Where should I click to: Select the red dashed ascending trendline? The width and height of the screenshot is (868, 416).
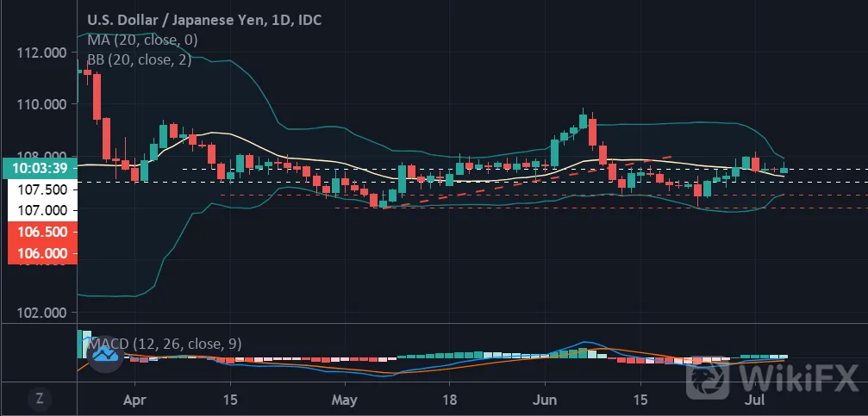tap(526, 183)
